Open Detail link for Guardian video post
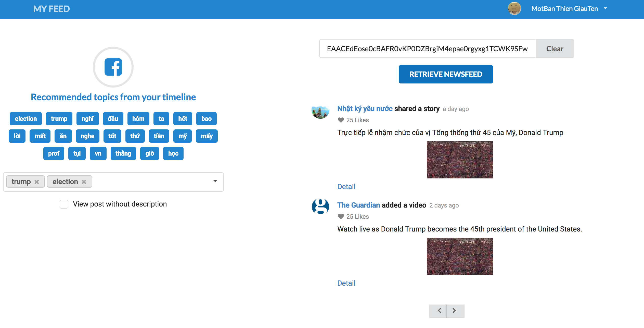 [346, 283]
